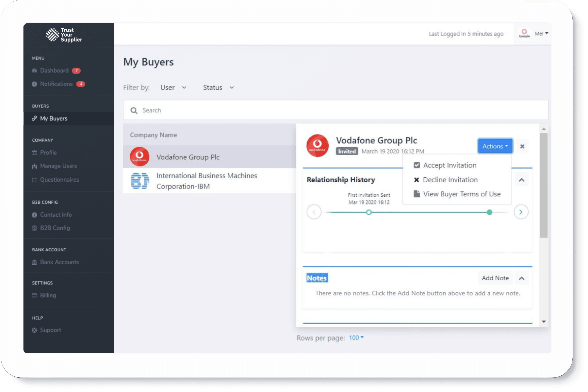Click the search magnifier icon
The image size is (588, 392).
tap(134, 110)
